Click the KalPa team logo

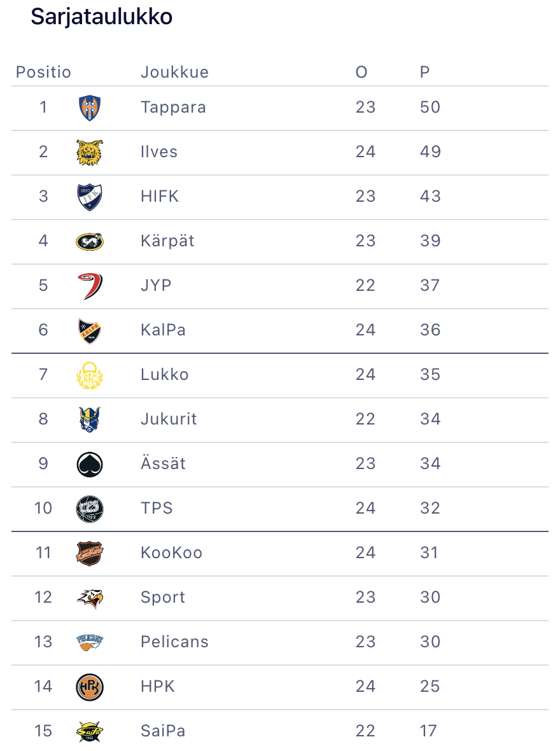(89, 330)
